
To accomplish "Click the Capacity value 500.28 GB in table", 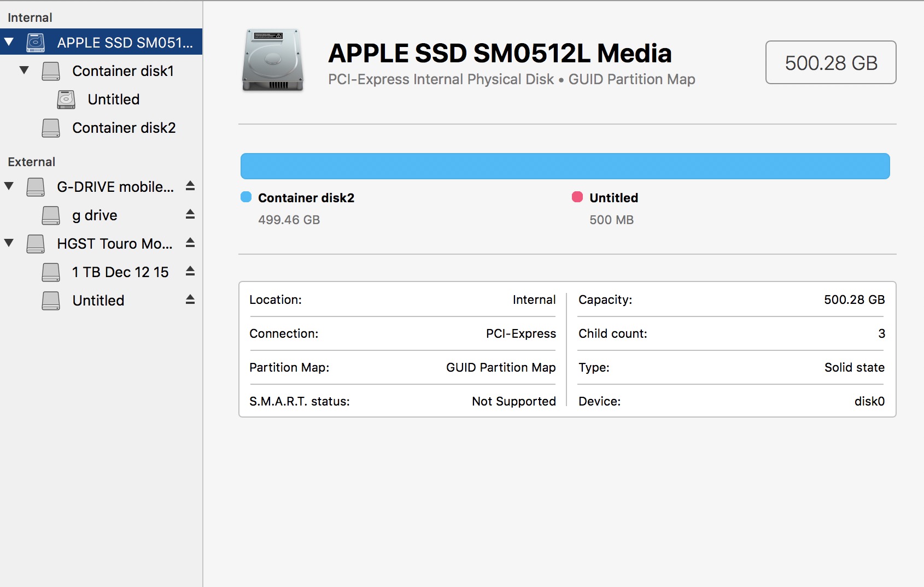I will (855, 300).
